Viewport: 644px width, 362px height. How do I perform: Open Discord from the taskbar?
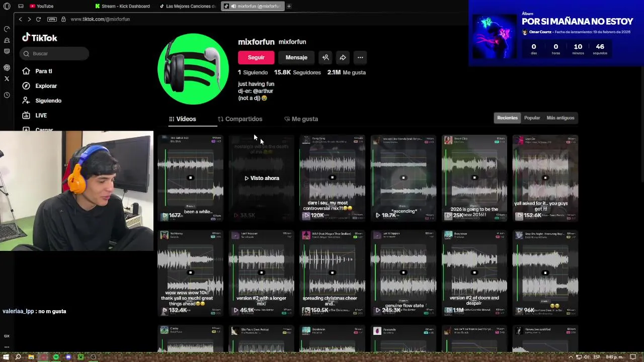68,357
